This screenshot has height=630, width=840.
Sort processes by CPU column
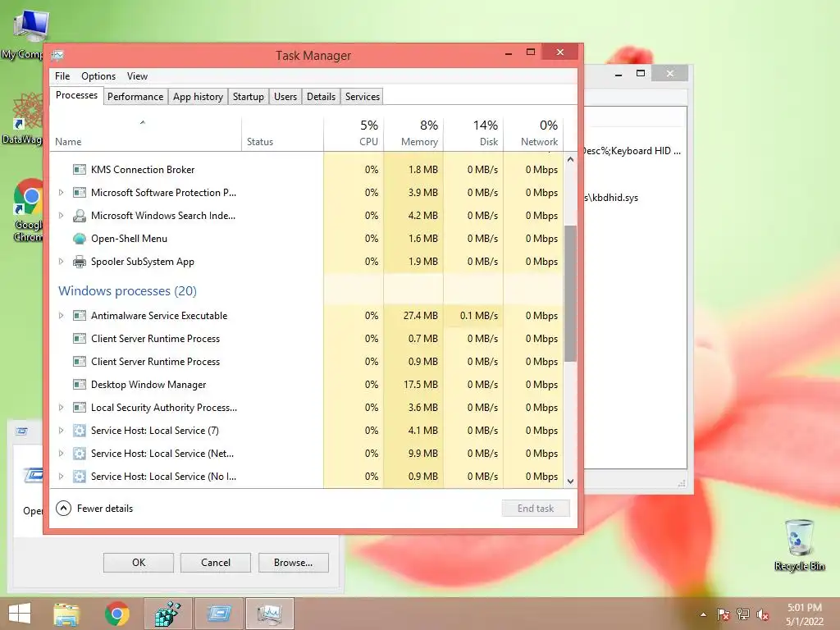click(x=354, y=133)
